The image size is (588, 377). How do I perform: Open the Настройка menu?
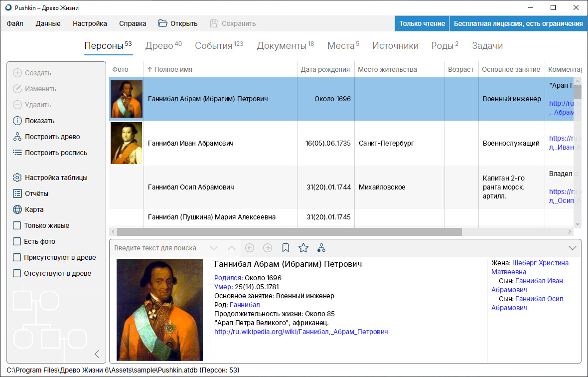pyautogui.click(x=90, y=23)
